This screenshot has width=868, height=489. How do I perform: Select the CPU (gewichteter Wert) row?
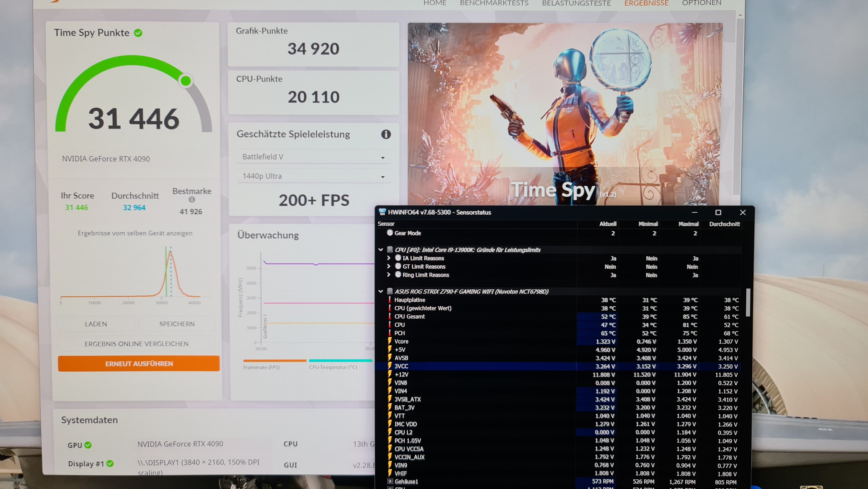(x=559, y=308)
